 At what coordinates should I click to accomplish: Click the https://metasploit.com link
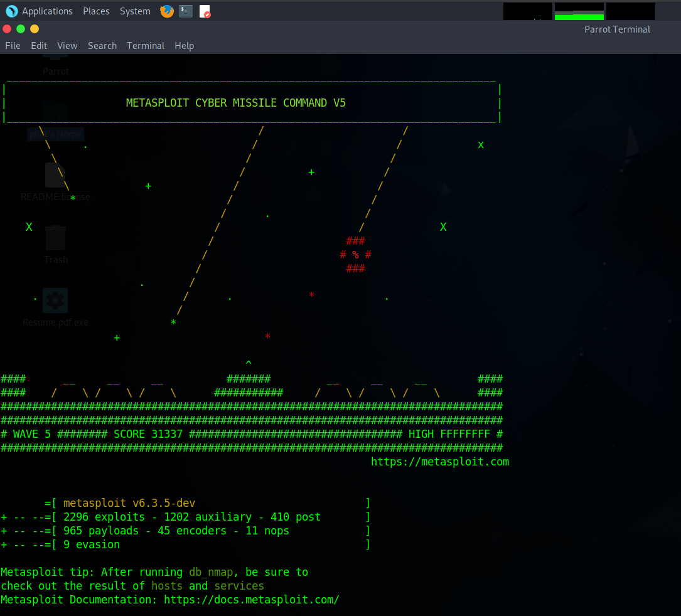tap(440, 461)
